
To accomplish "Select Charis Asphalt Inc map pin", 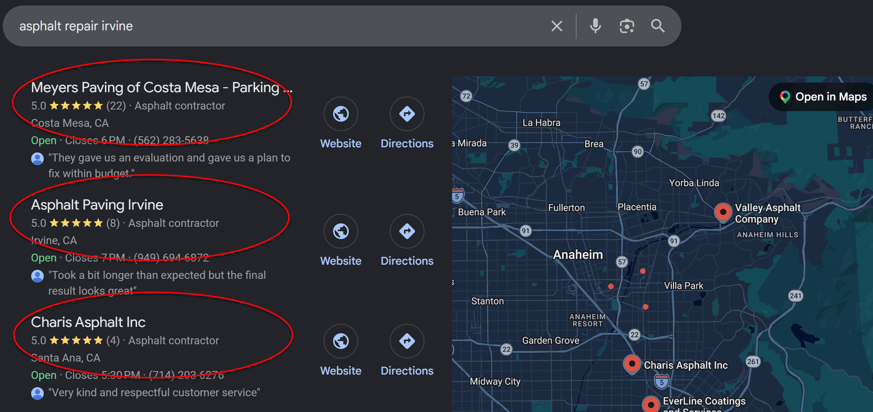I will [632, 365].
